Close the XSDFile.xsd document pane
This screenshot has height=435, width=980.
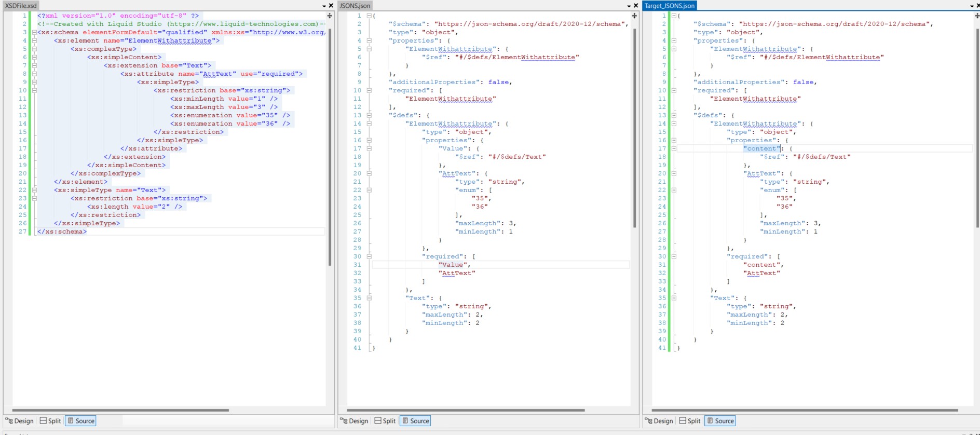pos(331,6)
